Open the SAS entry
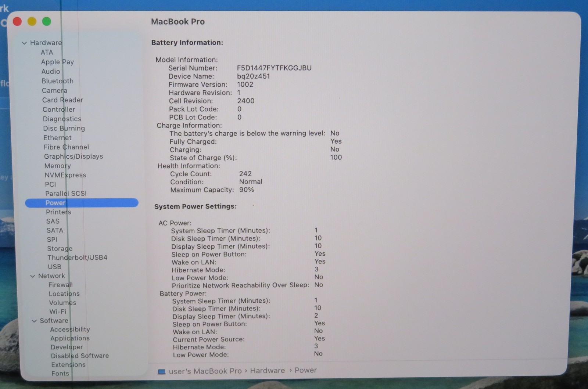Viewport: 588px width, 389px height. pyautogui.click(x=53, y=221)
